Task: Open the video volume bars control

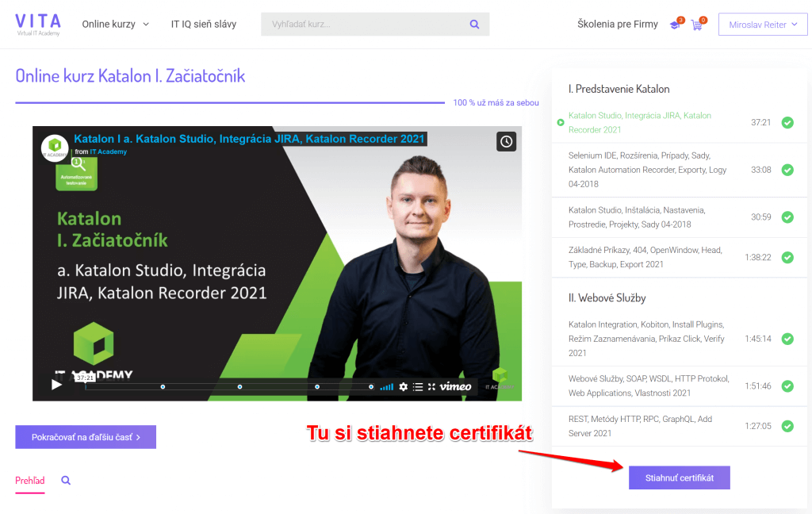Action: (387, 386)
